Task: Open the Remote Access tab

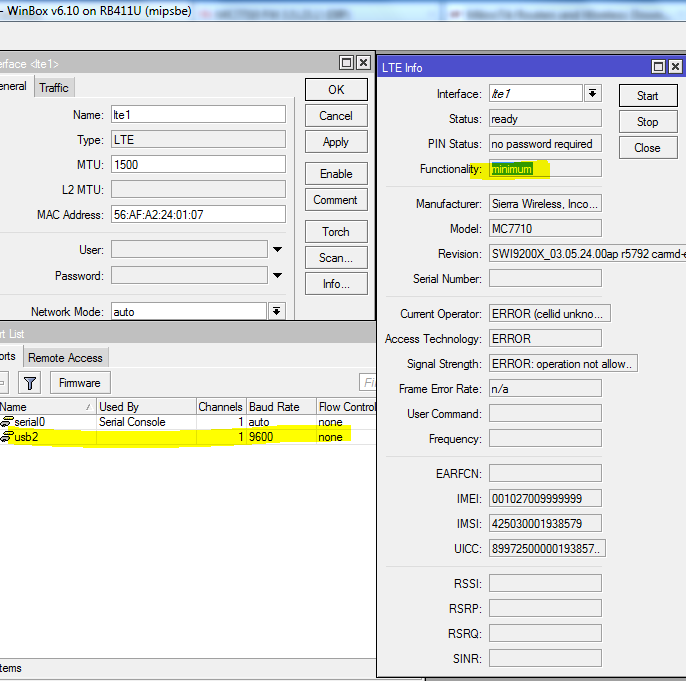Action: coord(64,357)
